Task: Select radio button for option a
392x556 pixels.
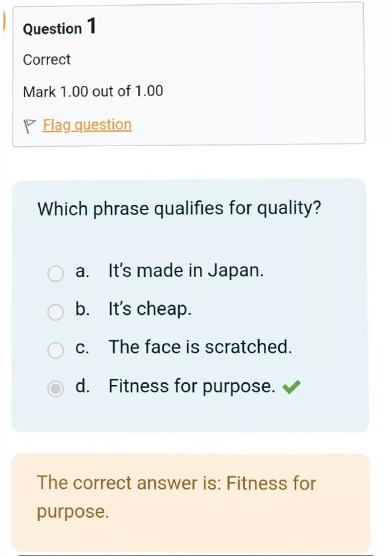Action: pos(56,273)
